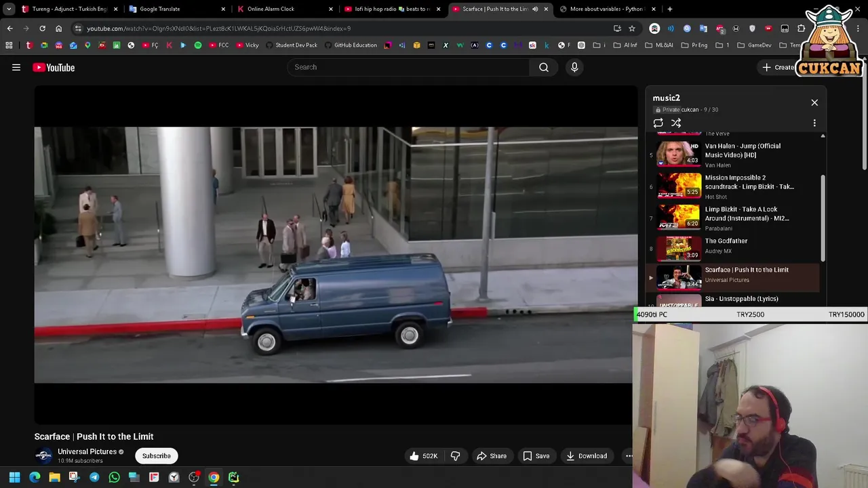Focus the YouTube search box
868x488 pixels.
(408, 67)
